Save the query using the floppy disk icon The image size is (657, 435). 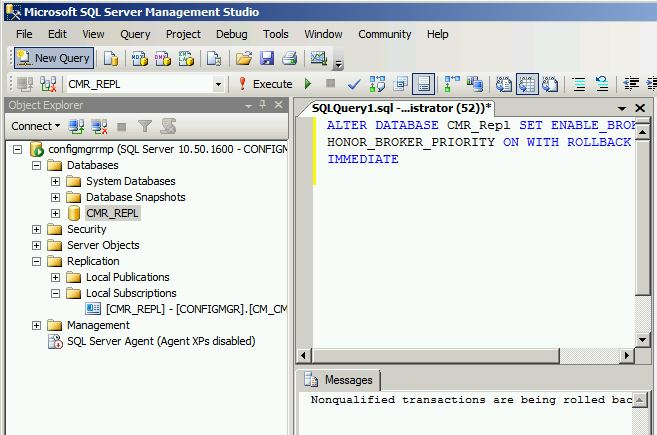pyautogui.click(x=266, y=58)
